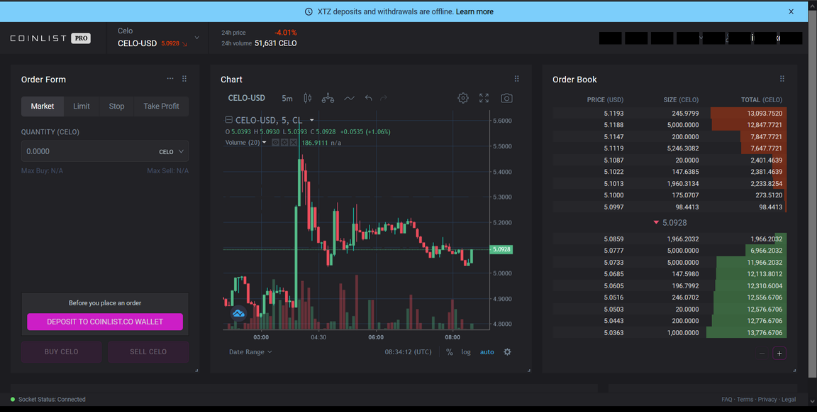Screen dimensions: 817x412
Task: Grab the Order Form panel drag handle
Action: point(184,79)
